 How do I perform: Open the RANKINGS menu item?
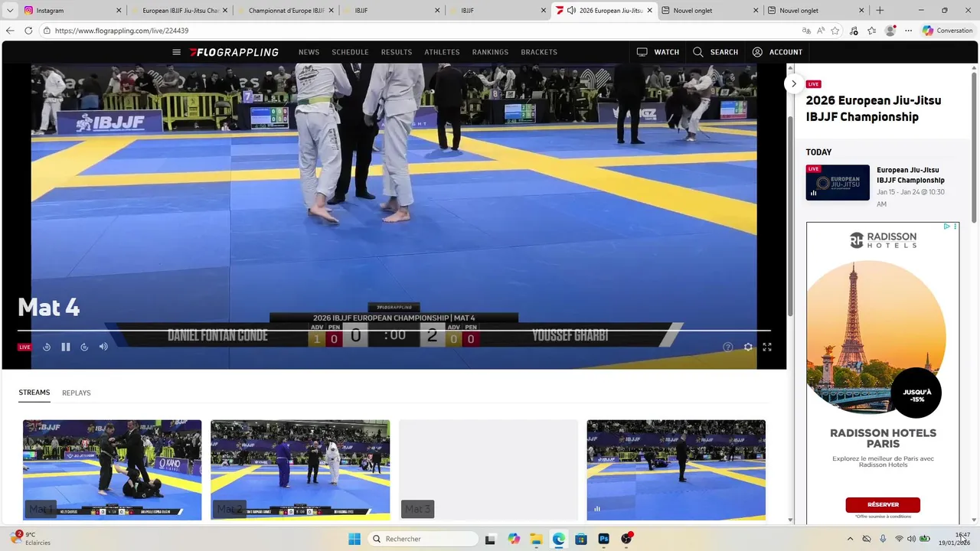click(x=490, y=52)
